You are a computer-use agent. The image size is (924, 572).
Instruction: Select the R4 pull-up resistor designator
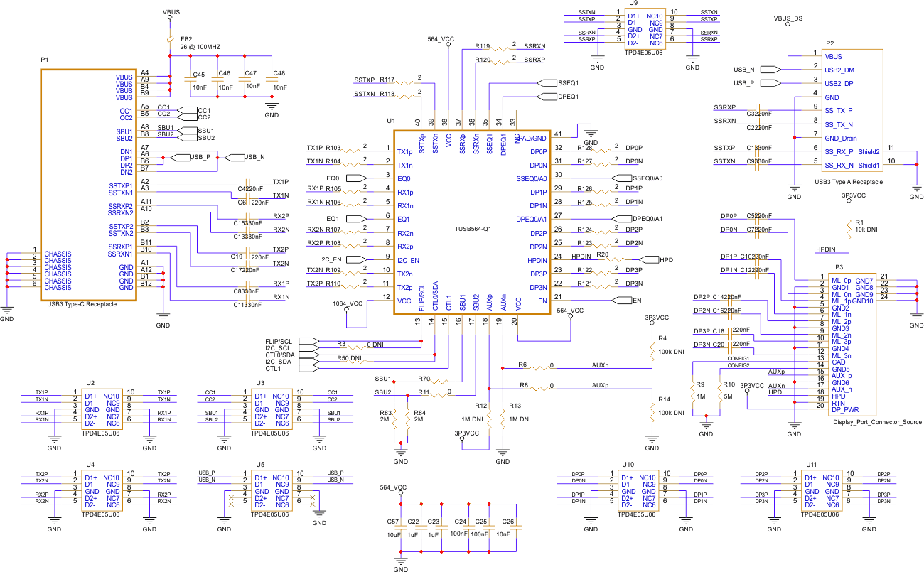pos(663,338)
